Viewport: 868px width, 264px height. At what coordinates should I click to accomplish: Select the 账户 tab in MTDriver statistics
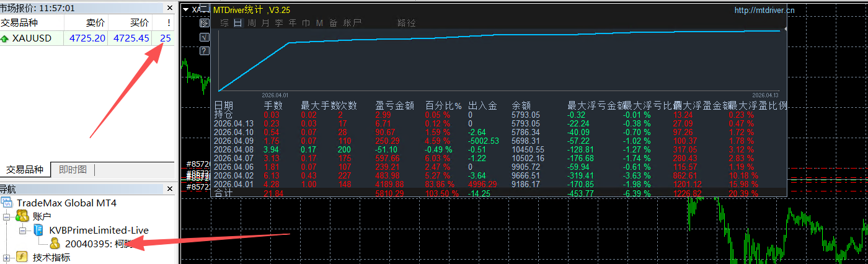[352, 23]
